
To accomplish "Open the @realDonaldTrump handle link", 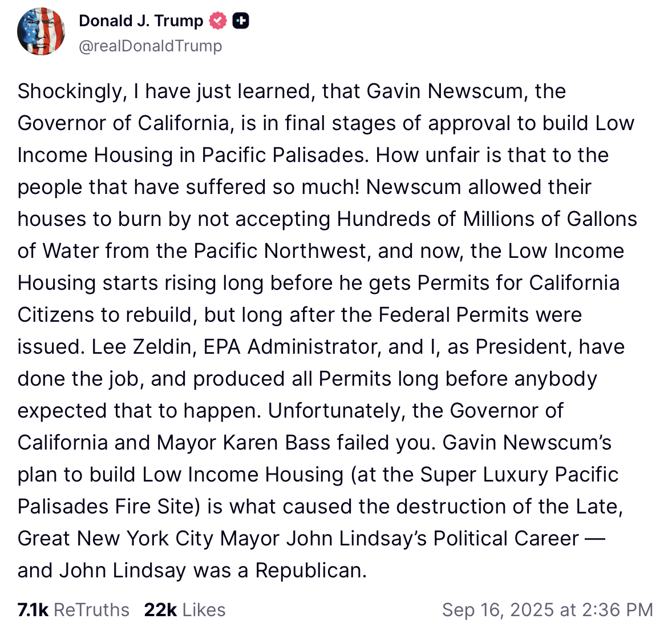I will click(151, 46).
